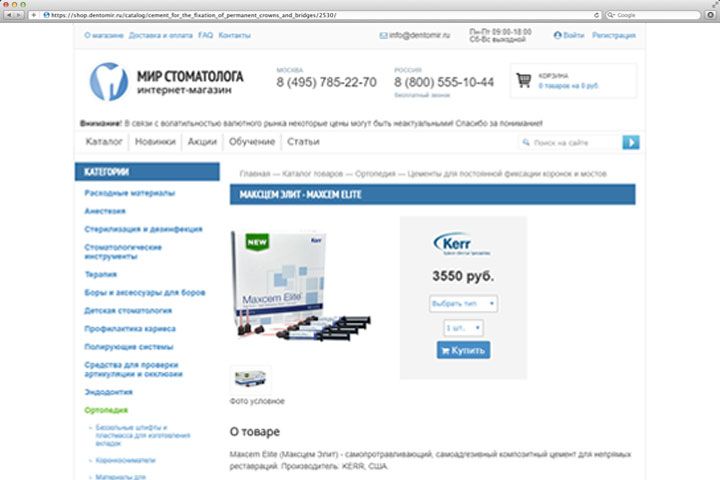Click the Войти user icon
The height and width of the screenshot is (480, 720).
click(x=557, y=35)
